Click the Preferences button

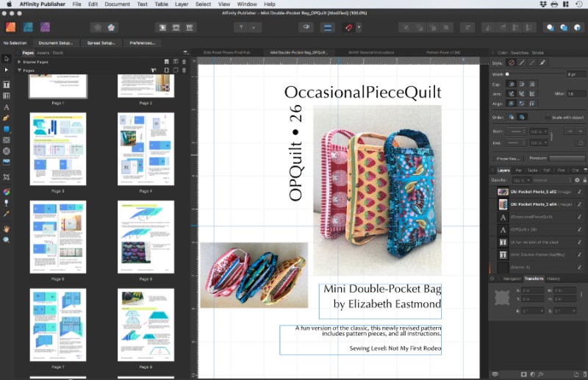142,43
